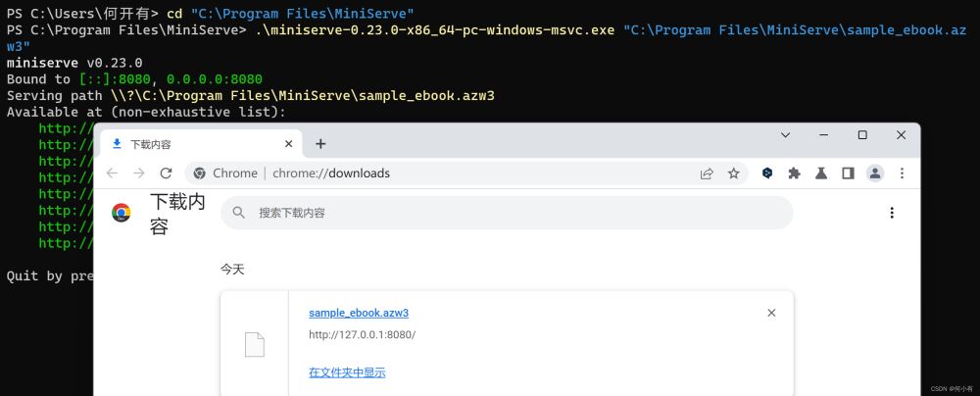Share this page via the share icon

(x=707, y=173)
